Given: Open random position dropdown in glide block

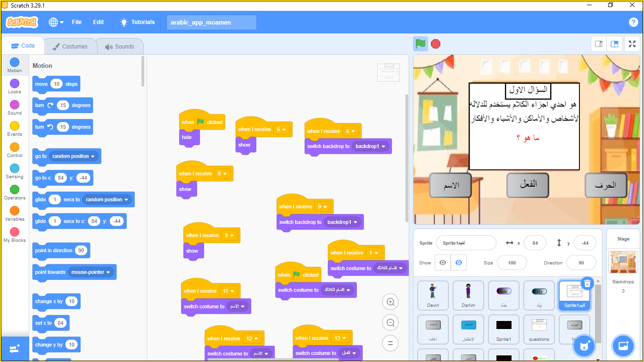Looking at the screenshot, I should tap(107, 199).
